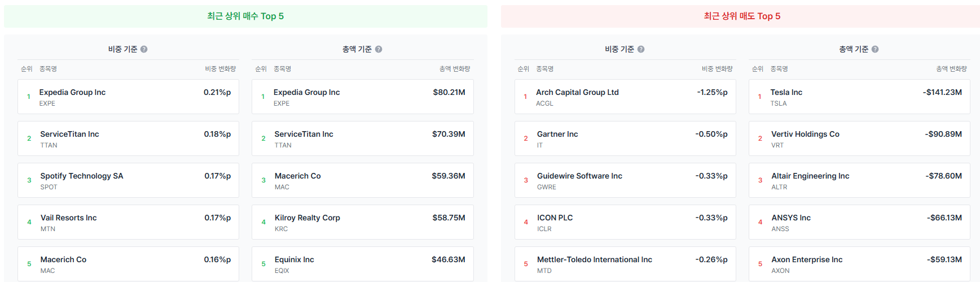Image resolution: width=980 pixels, height=282 pixels.
Task: Click the EQIX ticker symbol
Action: [282, 271]
